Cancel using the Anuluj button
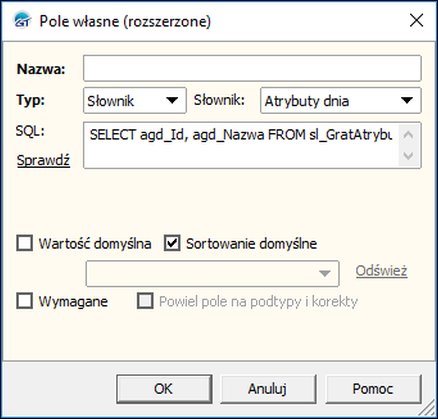The image size is (438, 419). (x=268, y=389)
